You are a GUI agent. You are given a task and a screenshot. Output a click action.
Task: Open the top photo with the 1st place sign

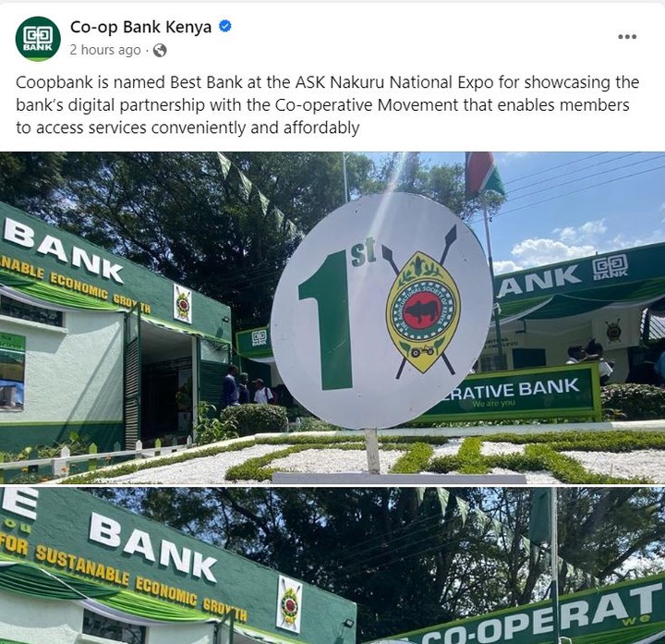(x=332, y=318)
